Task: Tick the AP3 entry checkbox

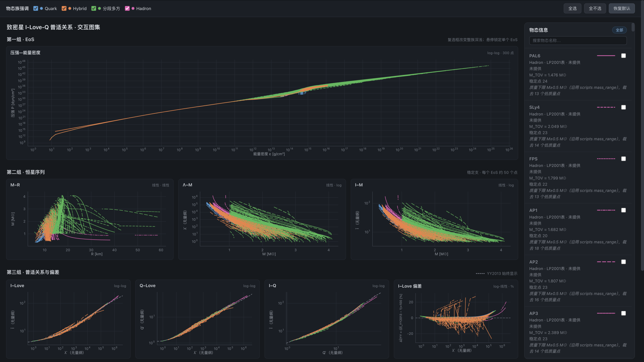Action: (x=623, y=313)
